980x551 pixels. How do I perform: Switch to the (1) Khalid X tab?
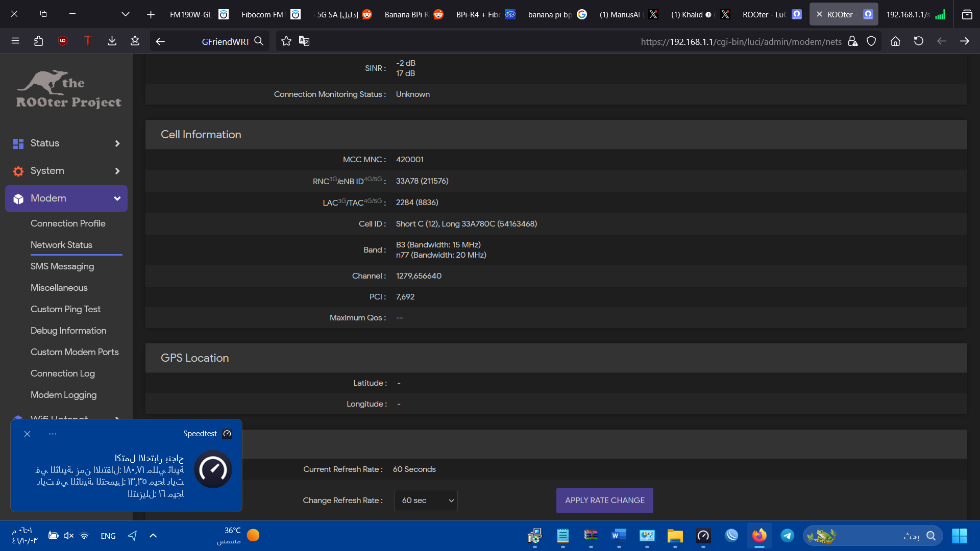[700, 14]
